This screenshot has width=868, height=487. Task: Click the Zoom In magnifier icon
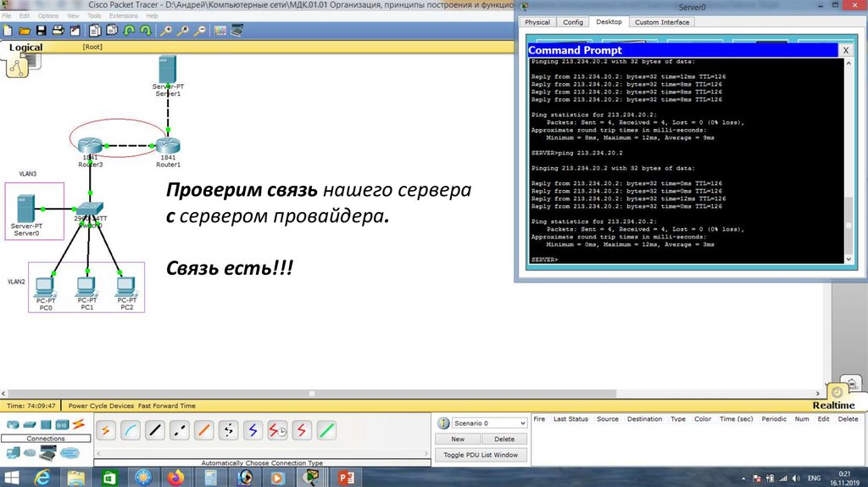click(x=165, y=31)
